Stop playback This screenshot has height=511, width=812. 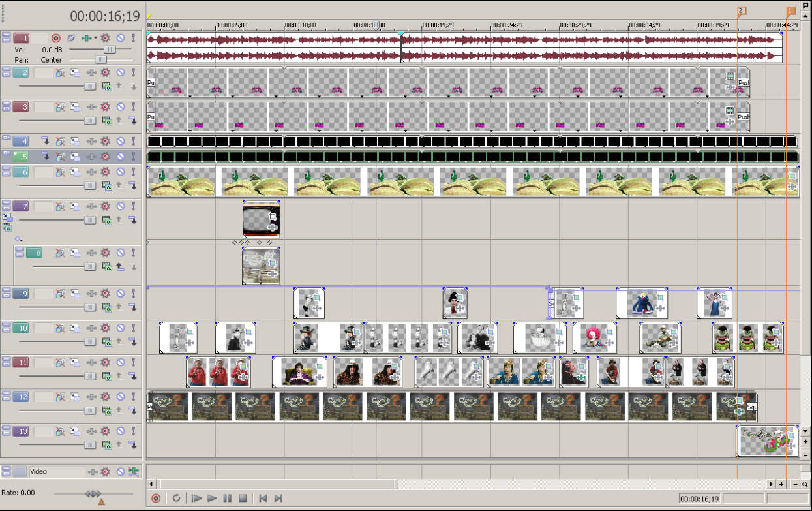coord(243,498)
